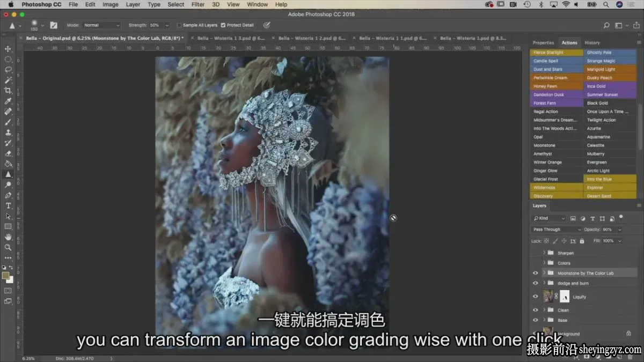This screenshot has height=362, width=644.
Task: Open the Filter menu
Action: (x=198, y=4)
